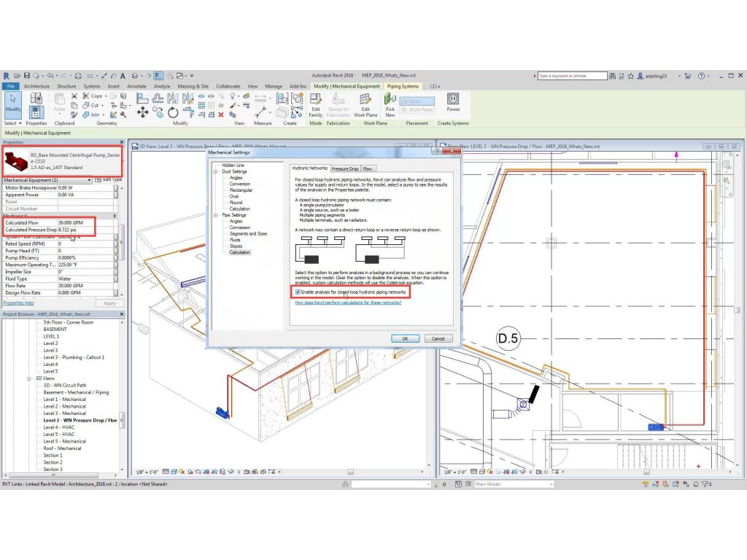The width and height of the screenshot is (747, 560).
Task: Select the Modify arrow tool in ribbon
Action: (x=13, y=104)
